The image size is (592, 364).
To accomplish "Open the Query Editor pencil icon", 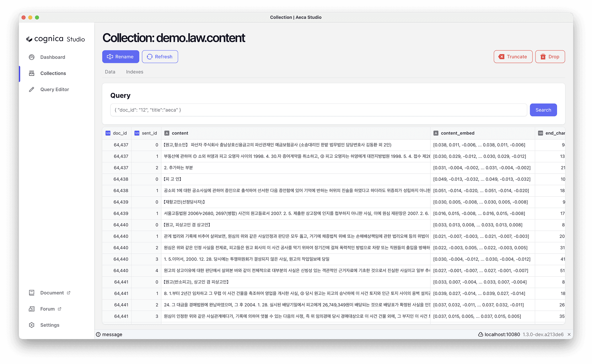I will click(x=31, y=89).
